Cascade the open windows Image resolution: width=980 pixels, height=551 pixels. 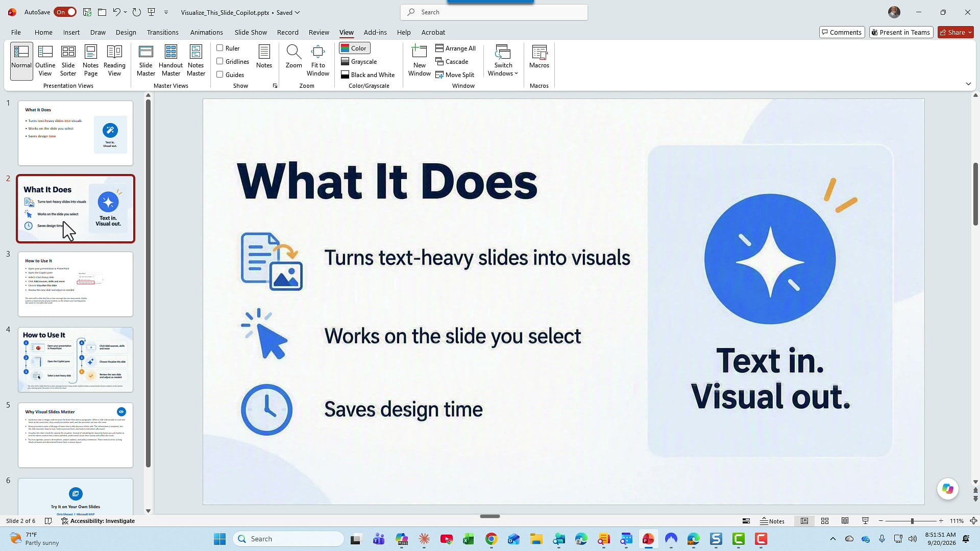(x=452, y=61)
